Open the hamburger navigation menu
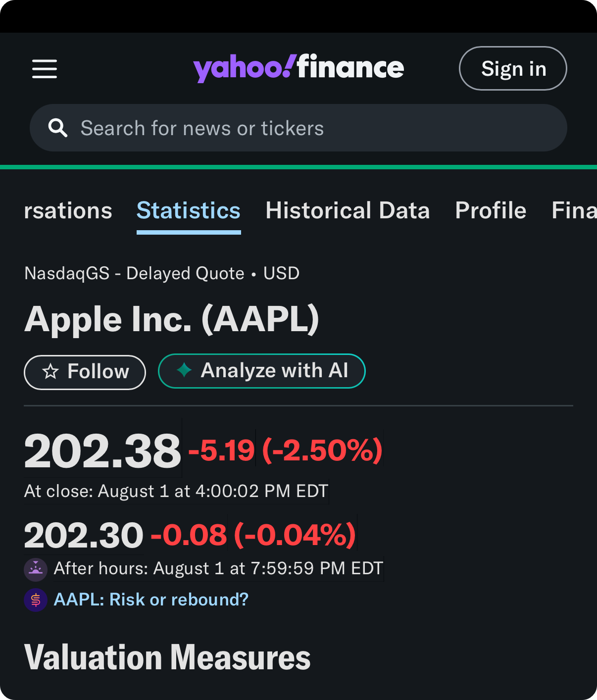 (45, 69)
